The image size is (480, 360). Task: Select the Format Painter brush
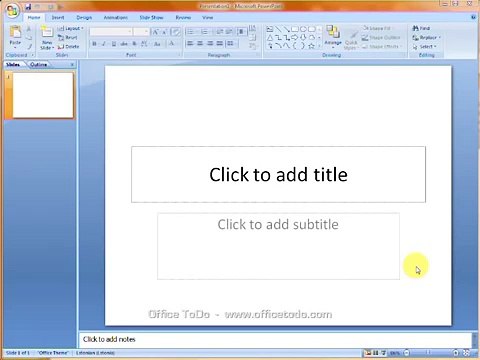point(29,46)
